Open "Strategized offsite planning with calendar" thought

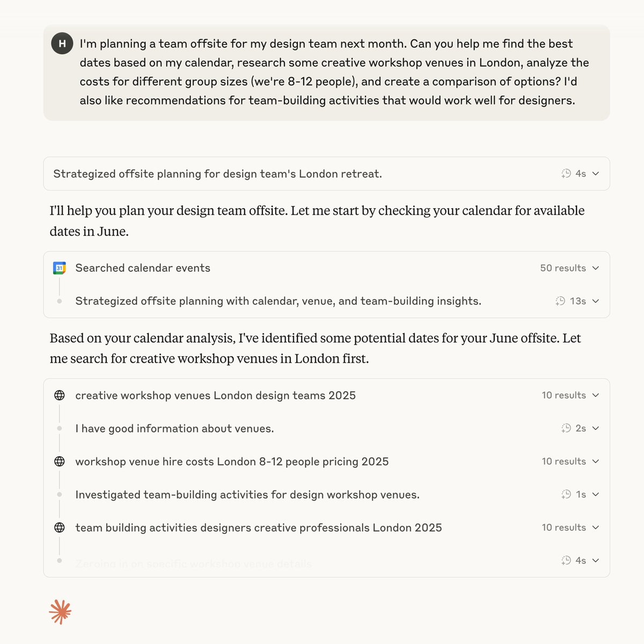tap(278, 301)
